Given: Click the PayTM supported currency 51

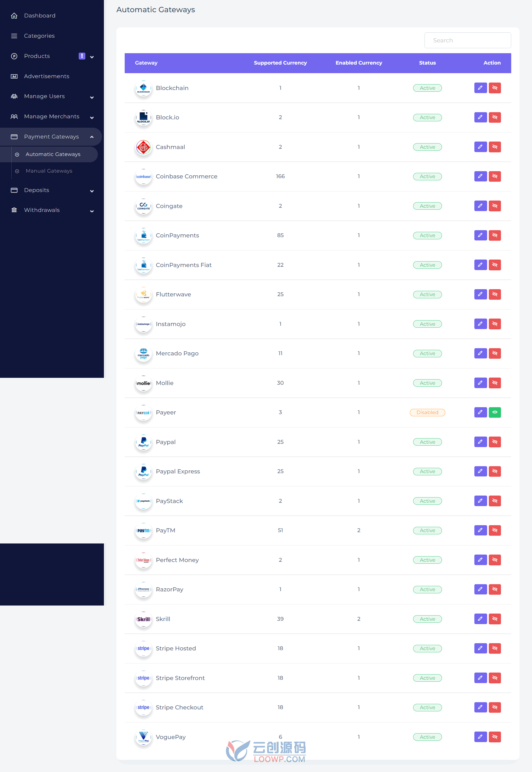Looking at the screenshot, I should 280,530.
